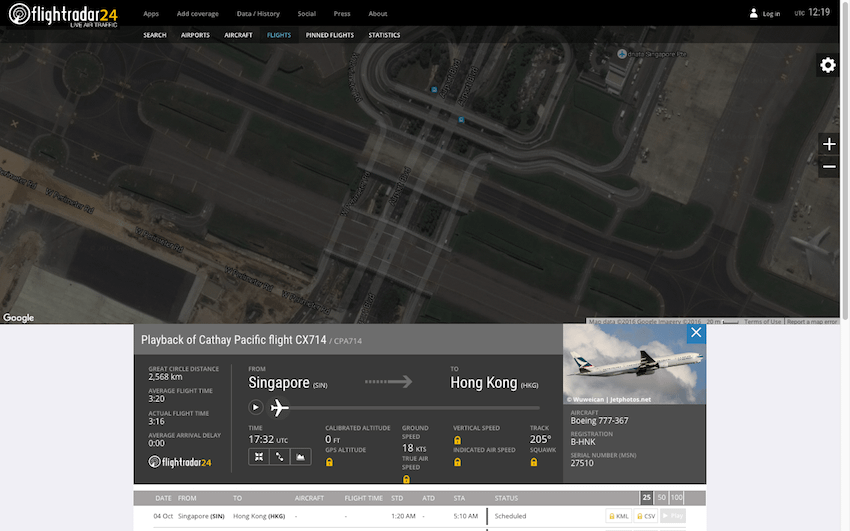Switch to the AIRCRAFT tab

[x=238, y=35]
